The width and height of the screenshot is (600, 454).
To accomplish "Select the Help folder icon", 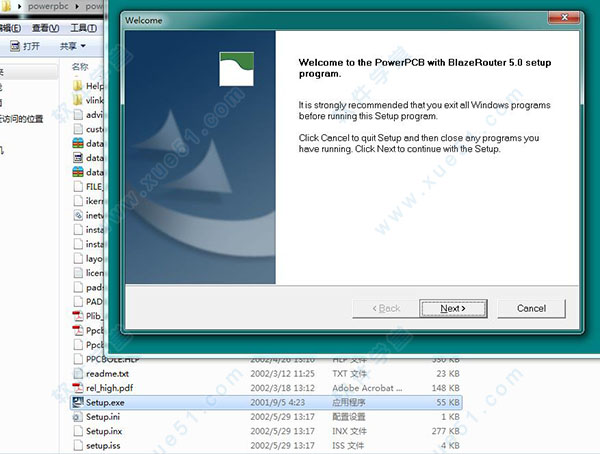I will [79, 87].
